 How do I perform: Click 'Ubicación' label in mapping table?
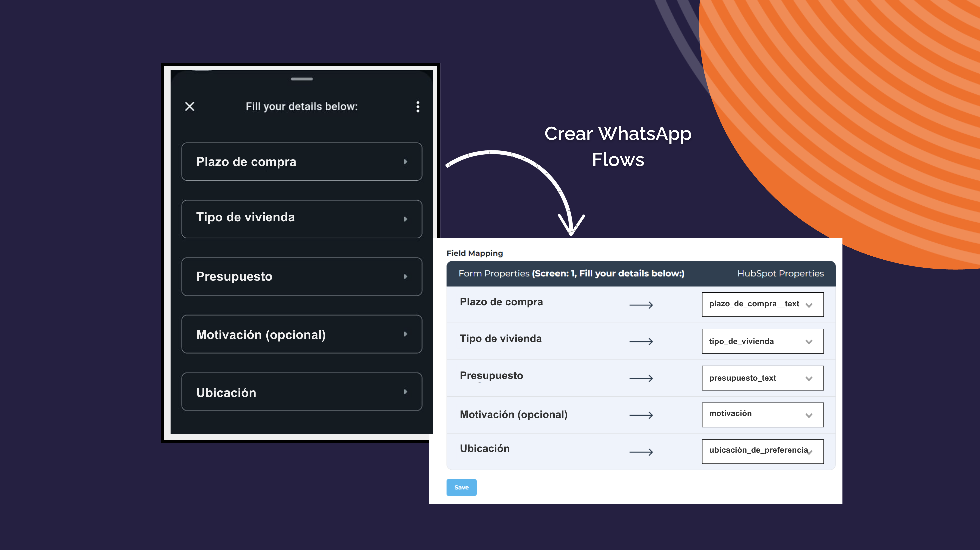pyautogui.click(x=484, y=448)
